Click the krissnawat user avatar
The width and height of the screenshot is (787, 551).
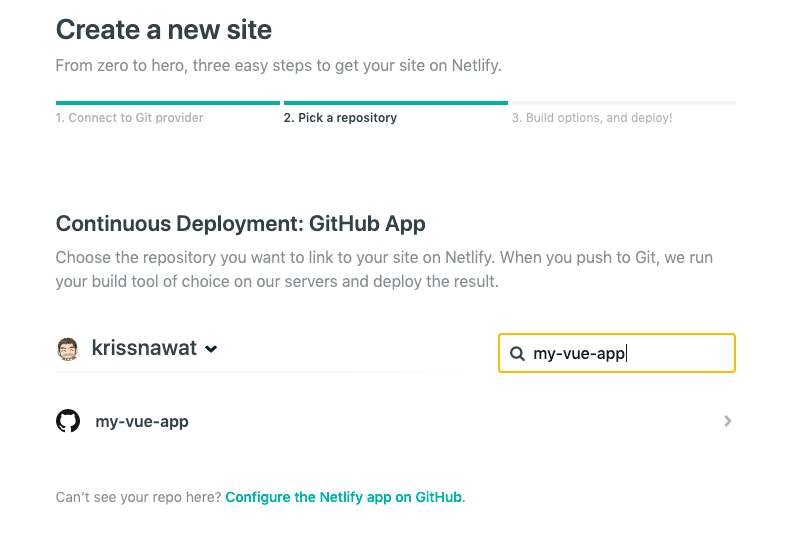(x=68, y=349)
